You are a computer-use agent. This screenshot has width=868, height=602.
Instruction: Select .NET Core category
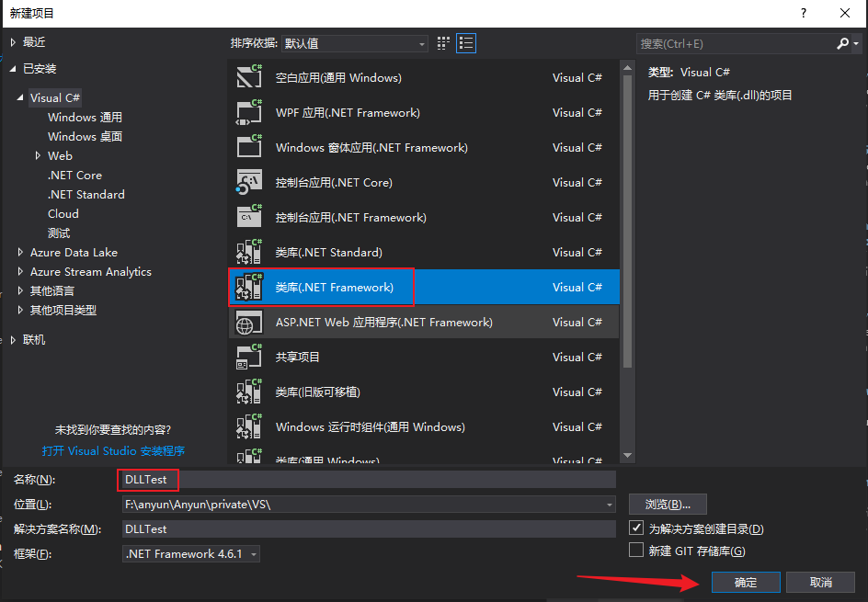pyautogui.click(x=74, y=175)
